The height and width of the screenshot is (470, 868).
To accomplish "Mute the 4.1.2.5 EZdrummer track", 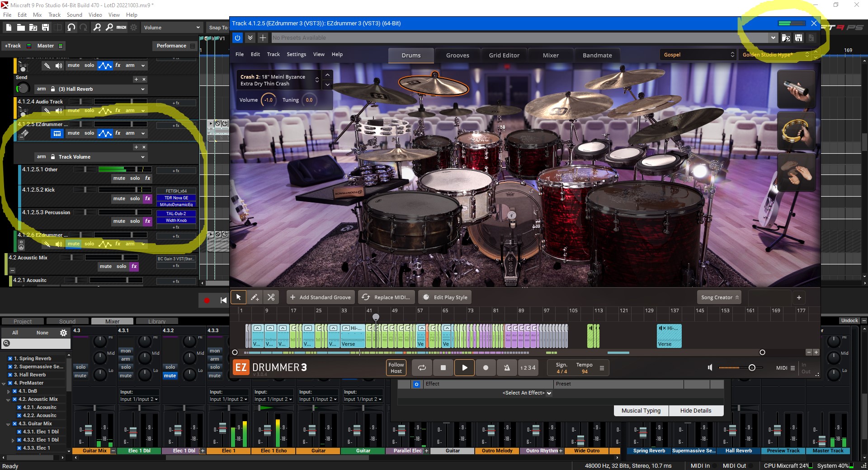I will click(x=73, y=133).
